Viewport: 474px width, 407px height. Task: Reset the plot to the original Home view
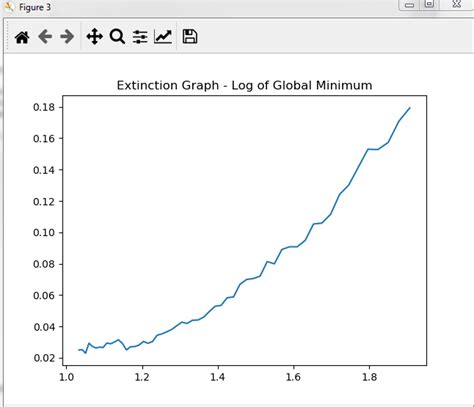(22, 37)
